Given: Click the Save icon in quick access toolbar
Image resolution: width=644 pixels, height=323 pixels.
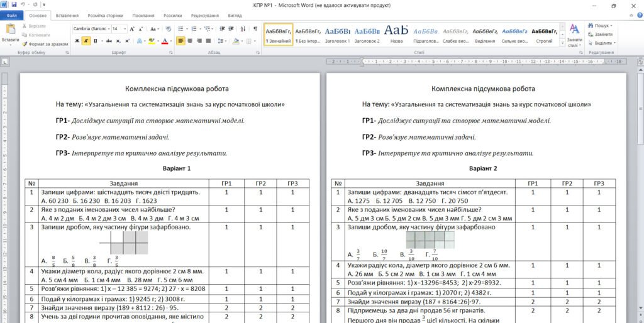Looking at the screenshot, I should pos(14,5).
